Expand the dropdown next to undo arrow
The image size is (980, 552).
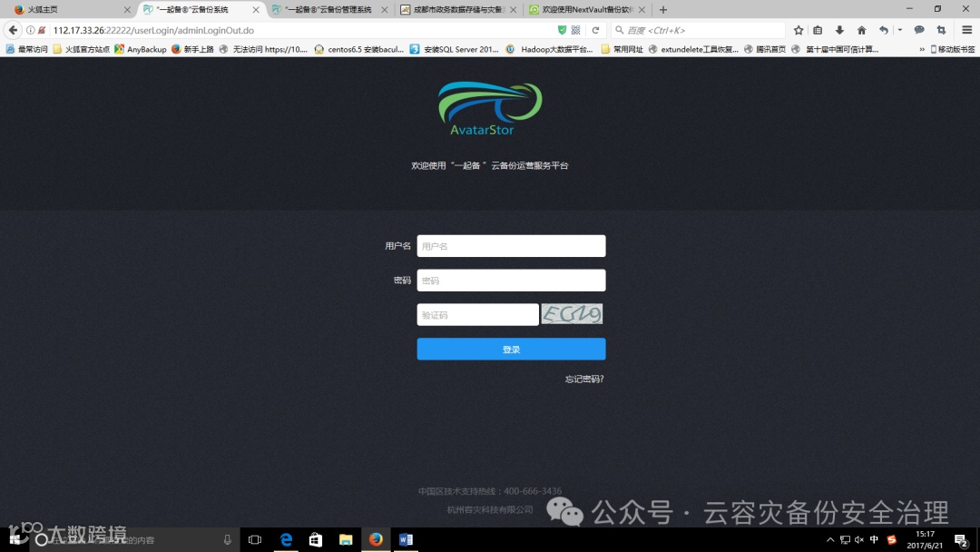[x=900, y=30]
